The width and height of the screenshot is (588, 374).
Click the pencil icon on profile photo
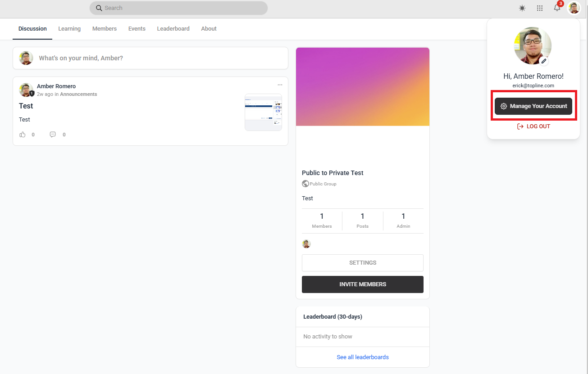tap(544, 61)
